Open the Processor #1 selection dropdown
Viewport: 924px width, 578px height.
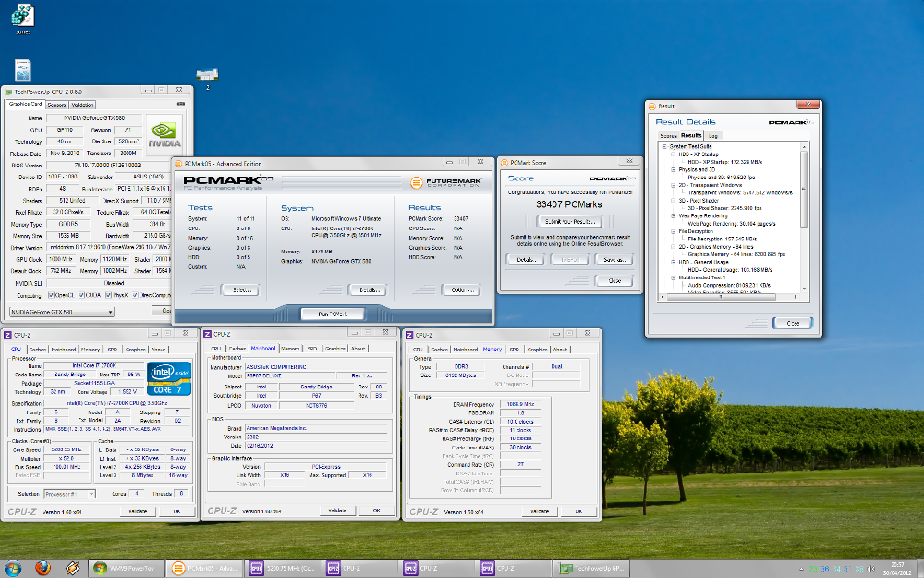click(x=69, y=494)
